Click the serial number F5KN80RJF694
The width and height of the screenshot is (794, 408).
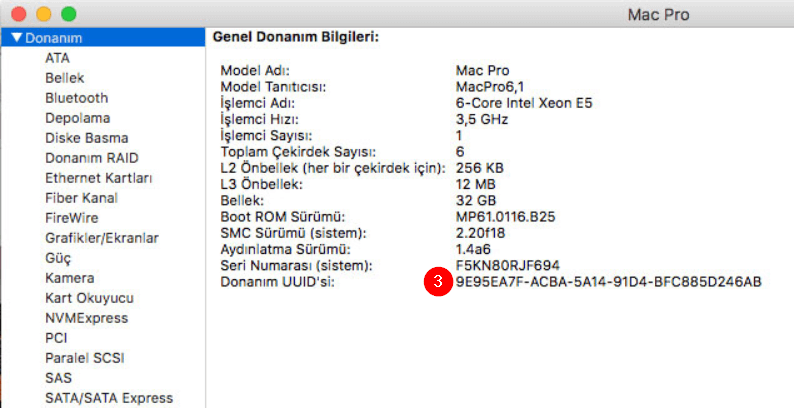coord(508,266)
